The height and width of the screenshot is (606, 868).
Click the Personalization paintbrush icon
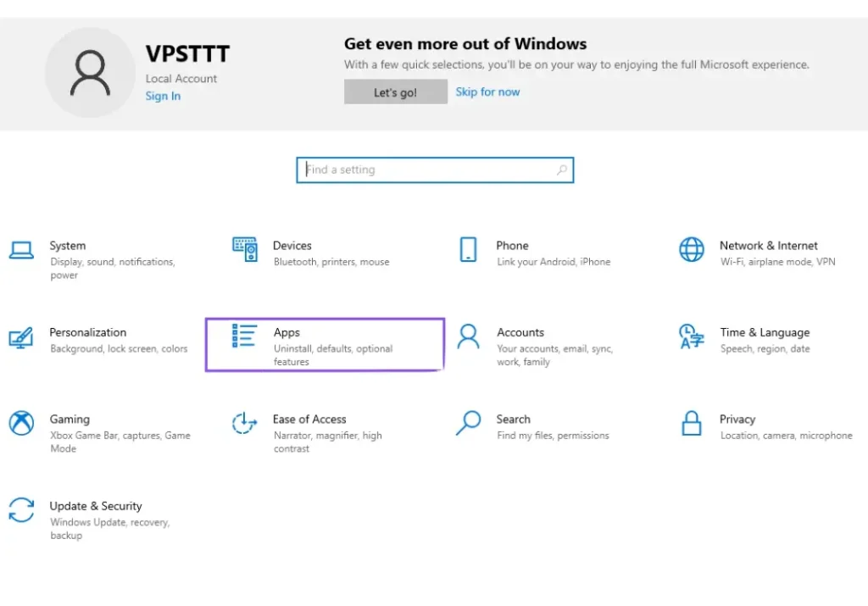pyautogui.click(x=21, y=337)
